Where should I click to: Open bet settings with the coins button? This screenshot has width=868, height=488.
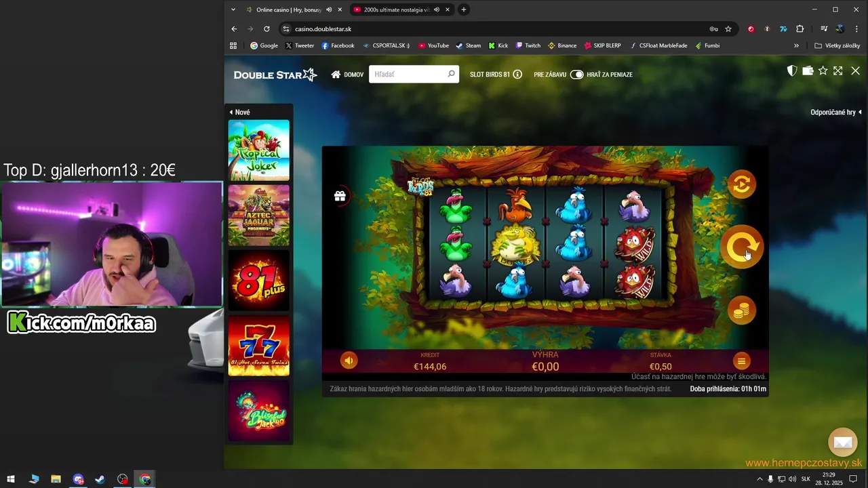point(741,310)
